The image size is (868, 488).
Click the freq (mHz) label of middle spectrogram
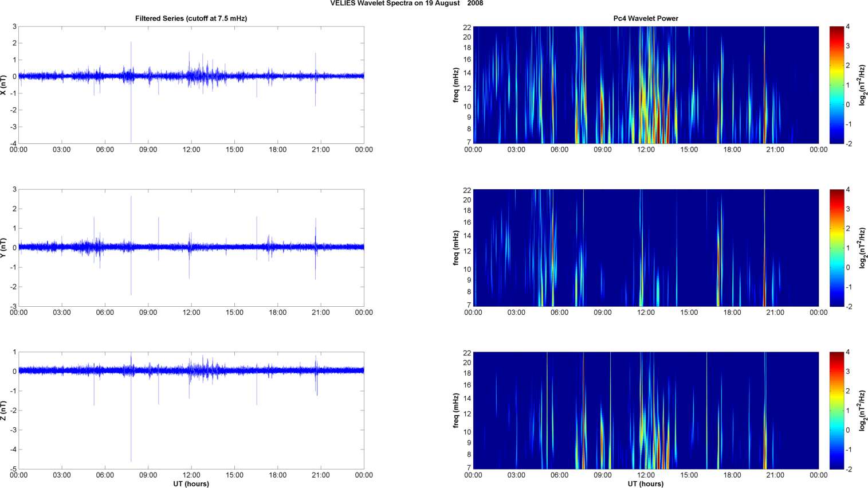pos(456,248)
